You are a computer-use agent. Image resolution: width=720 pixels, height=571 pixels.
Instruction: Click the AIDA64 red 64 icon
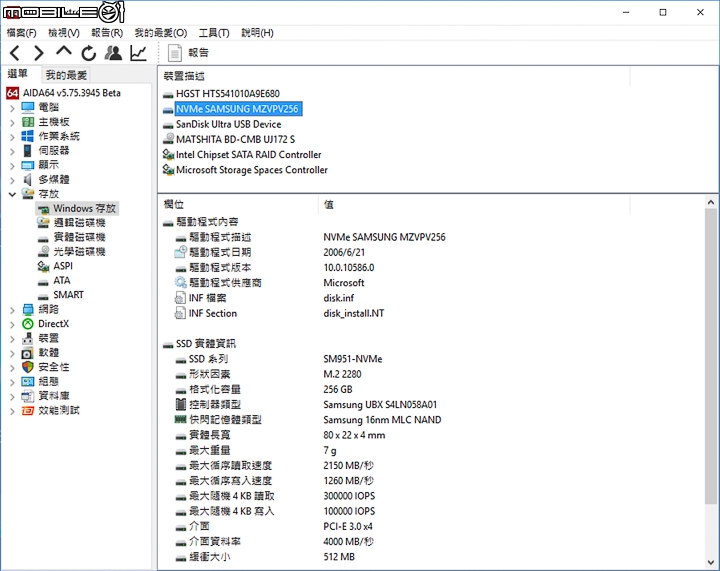[x=12, y=93]
